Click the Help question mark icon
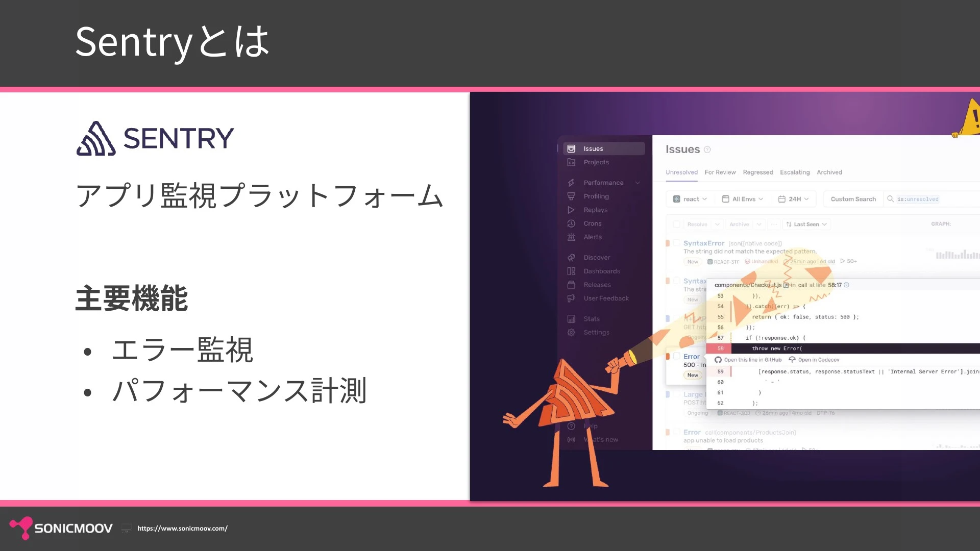 click(571, 426)
